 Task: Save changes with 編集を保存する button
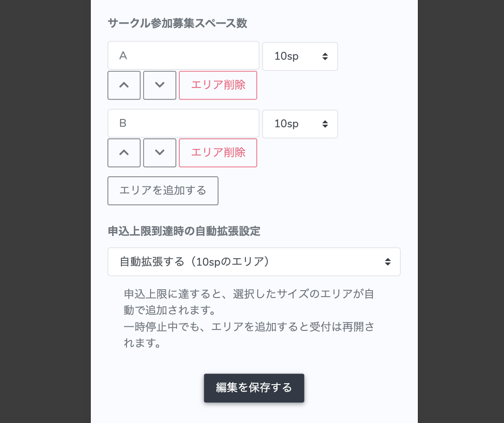(254, 388)
